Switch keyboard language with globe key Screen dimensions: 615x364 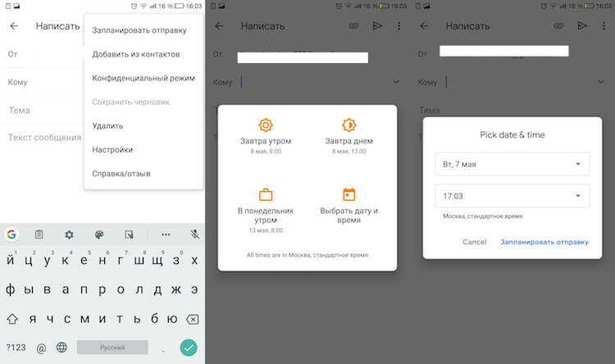[60, 347]
